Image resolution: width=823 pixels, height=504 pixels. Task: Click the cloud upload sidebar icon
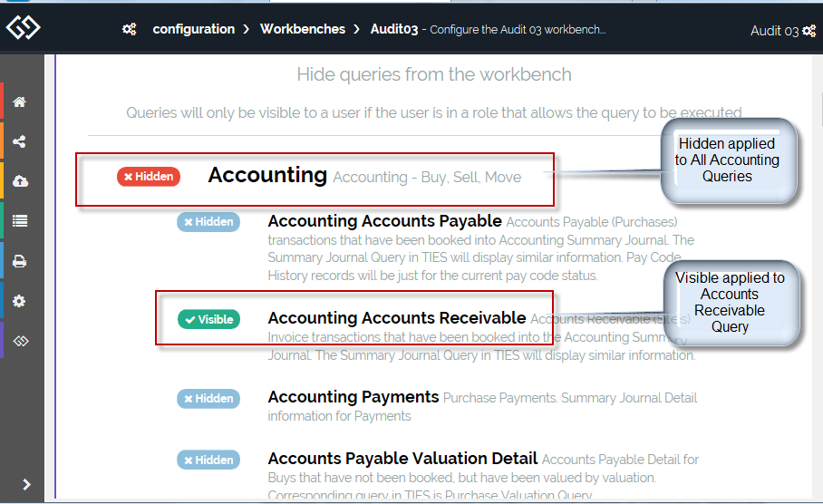click(19, 181)
